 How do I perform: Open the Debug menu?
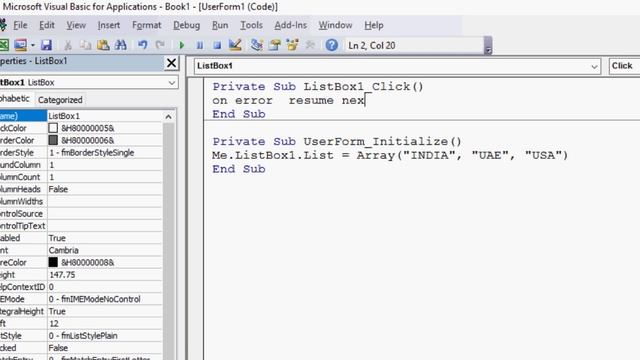point(187,25)
